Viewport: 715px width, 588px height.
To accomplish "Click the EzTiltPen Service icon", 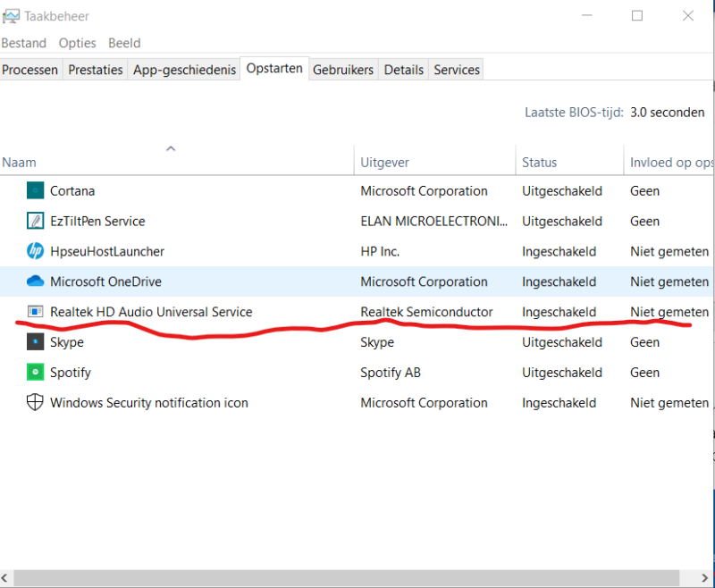I will 35,221.
